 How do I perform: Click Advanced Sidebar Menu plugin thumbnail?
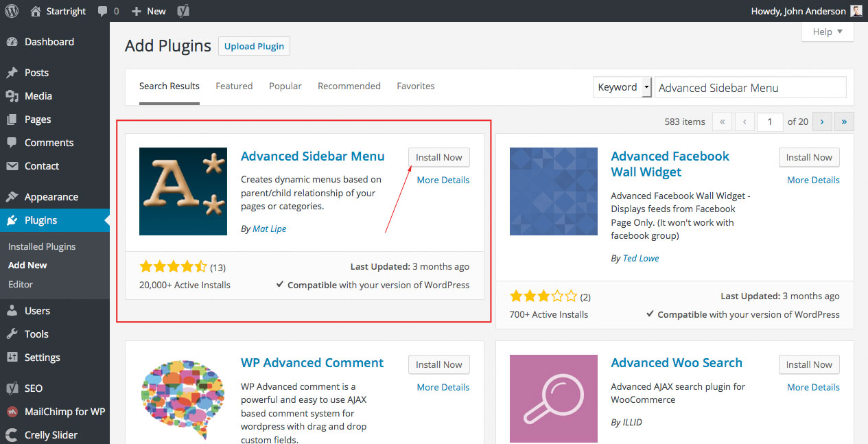click(x=183, y=191)
